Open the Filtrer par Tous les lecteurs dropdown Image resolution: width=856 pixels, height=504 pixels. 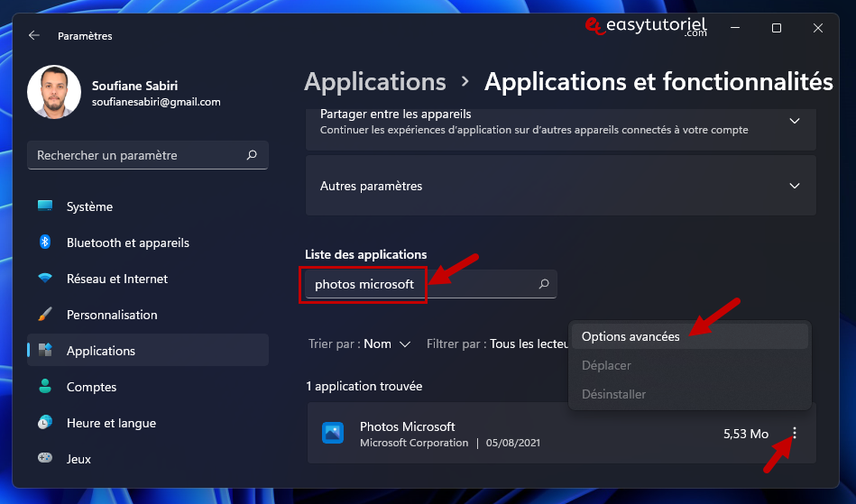click(497, 344)
